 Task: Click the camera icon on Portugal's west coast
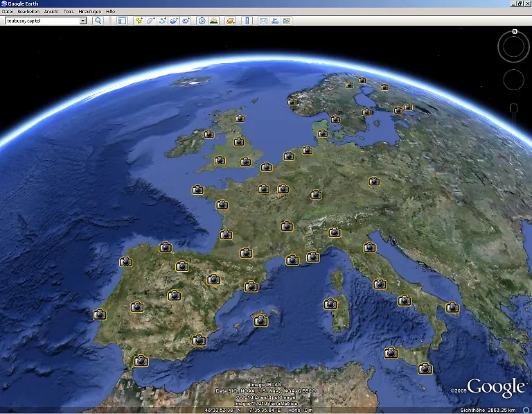tap(100, 315)
